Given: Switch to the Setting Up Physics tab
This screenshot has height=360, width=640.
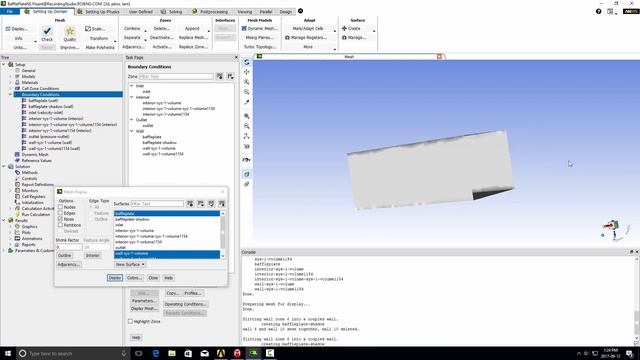Looking at the screenshot, I should (98, 11).
